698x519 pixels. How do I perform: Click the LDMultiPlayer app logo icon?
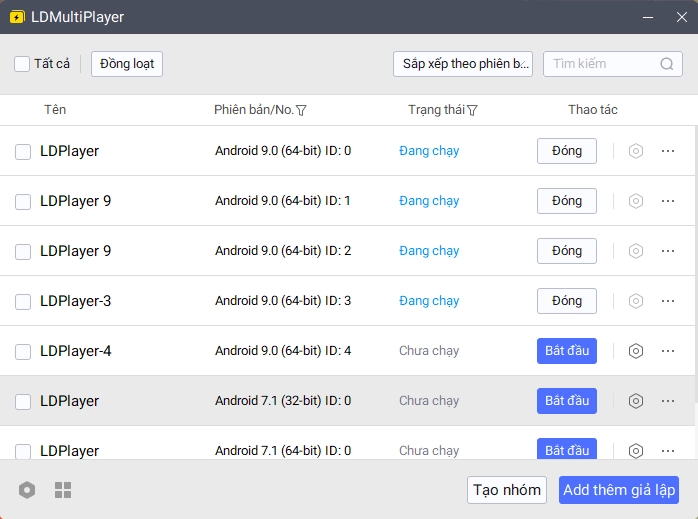pyautogui.click(x=17, y=17)
